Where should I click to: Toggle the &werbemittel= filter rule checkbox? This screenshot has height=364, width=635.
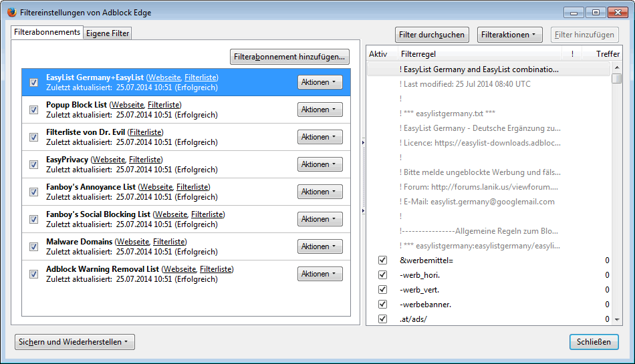point(382,260)
